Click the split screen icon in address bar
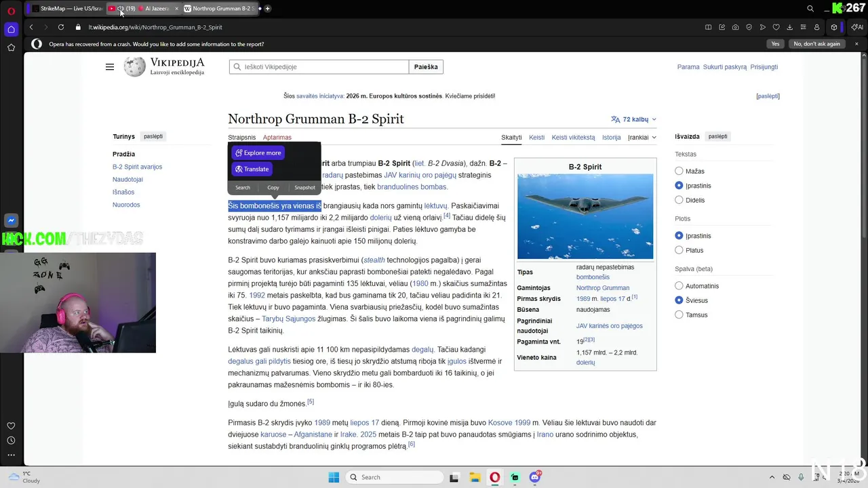 pyautogui.click(x=709, y=27)
